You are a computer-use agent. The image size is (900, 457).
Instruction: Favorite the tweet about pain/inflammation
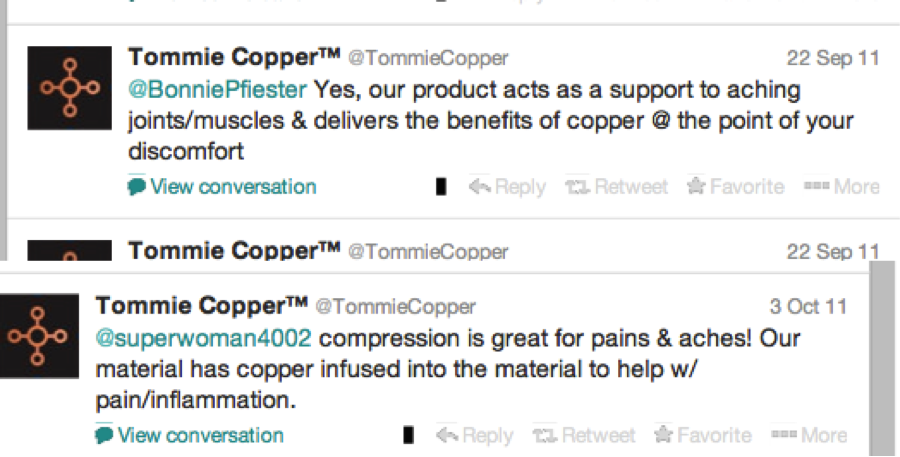pos(703,436)
